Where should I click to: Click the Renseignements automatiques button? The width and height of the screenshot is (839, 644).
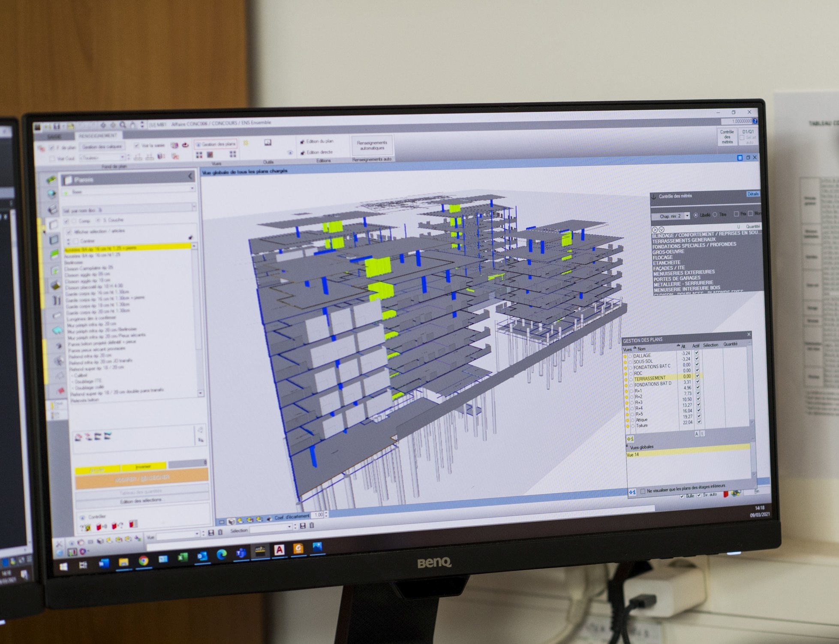pyautogui.click(x=372, y=145)
